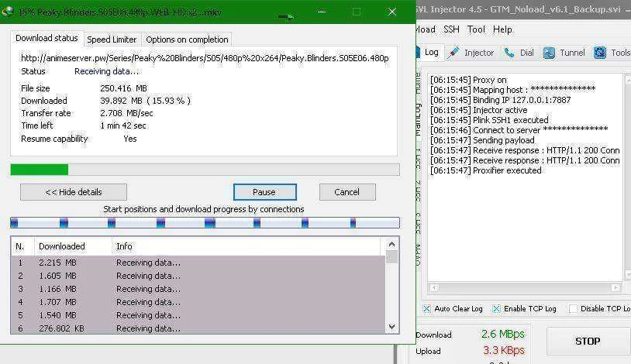Click the 2.6 MBps download speed readout
This screenshot has height=364, width=631.
[x=503, y=335]
